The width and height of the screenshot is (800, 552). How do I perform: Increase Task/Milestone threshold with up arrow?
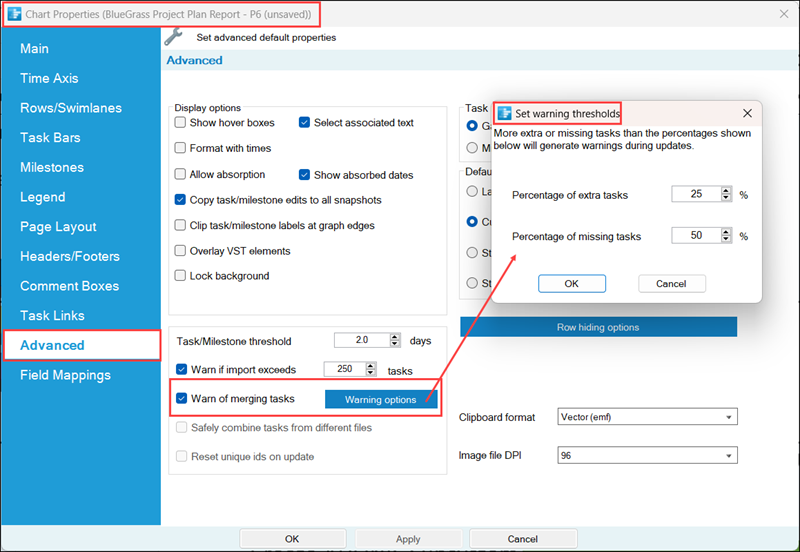click(x=395, y=337)
